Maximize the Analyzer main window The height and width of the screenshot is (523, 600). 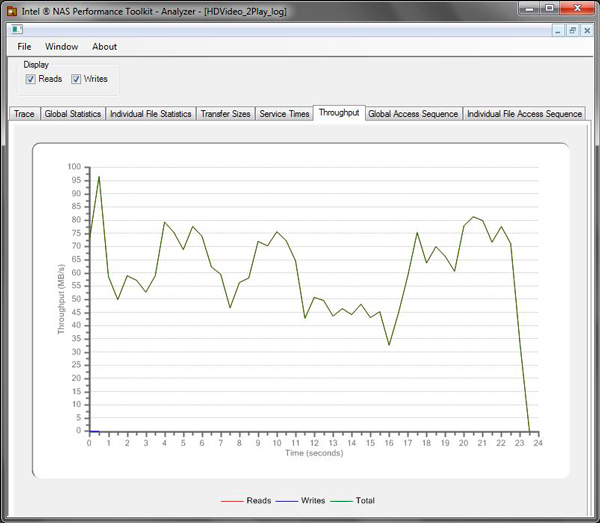(549, 8)
